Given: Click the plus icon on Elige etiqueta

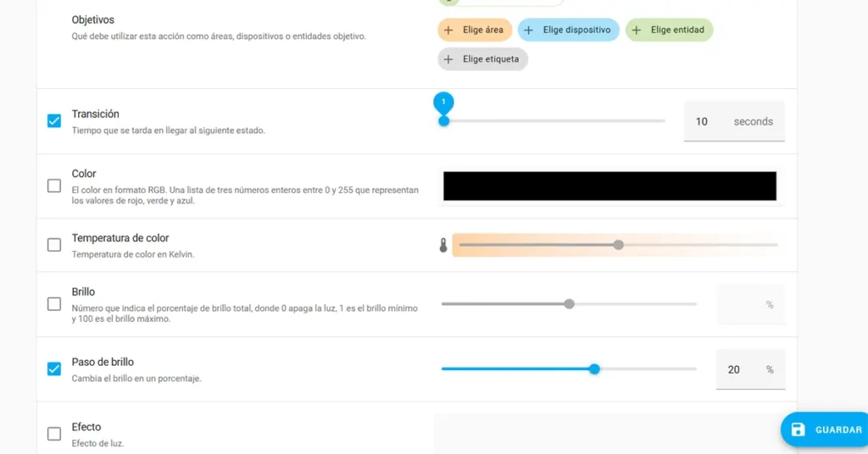Looking at the screenshot, I should point(449,59).
